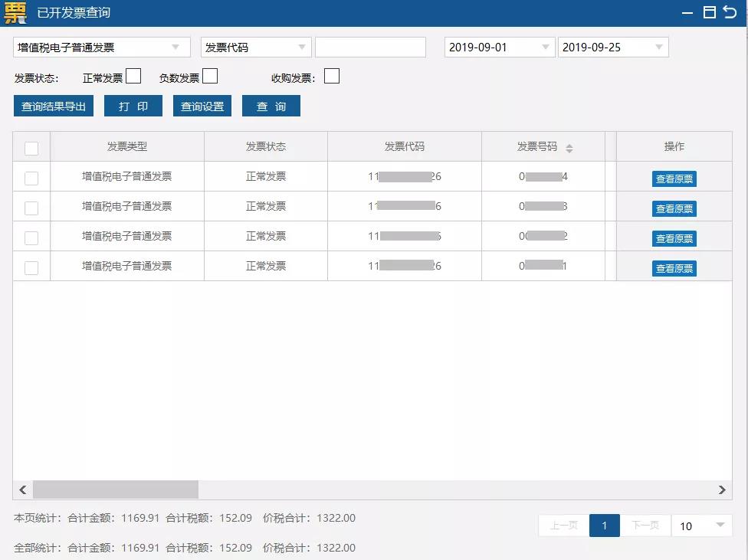Minimize the invoice query window
748x560 pixels.
(687, 13)
